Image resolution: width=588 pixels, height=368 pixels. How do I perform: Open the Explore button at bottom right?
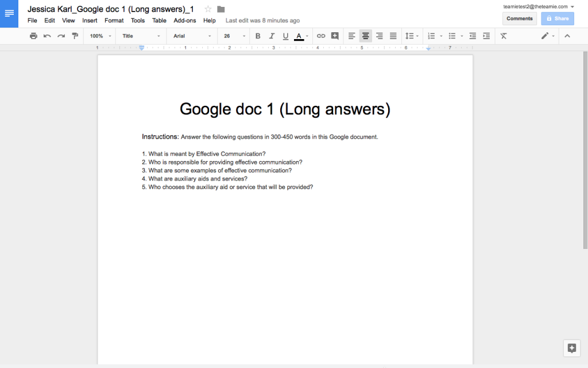[x=572, y=348]
